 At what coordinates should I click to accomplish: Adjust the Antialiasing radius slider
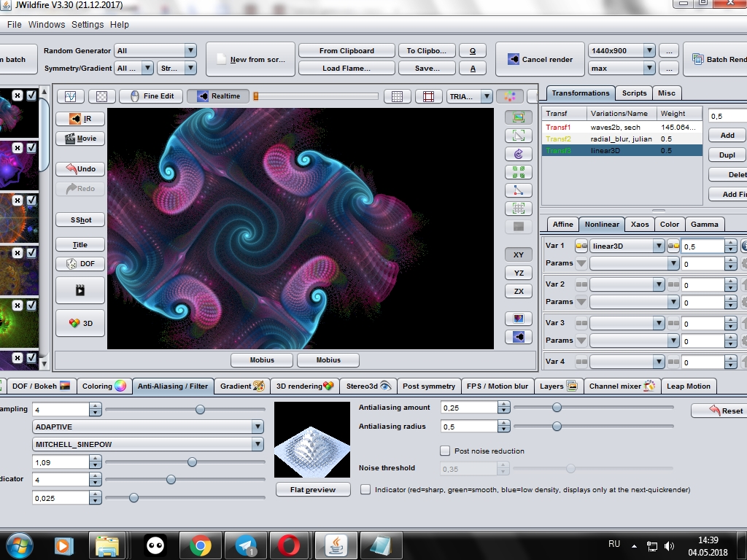(x=557, y=426)
